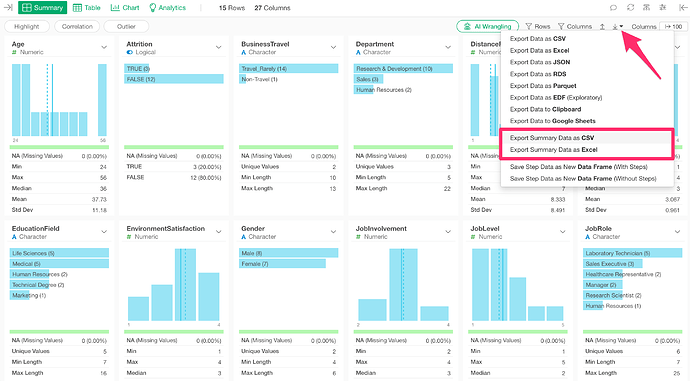The image size is (690, 381).
Task: Click the Gender character type icon
Action: click(x=244, y=237)
